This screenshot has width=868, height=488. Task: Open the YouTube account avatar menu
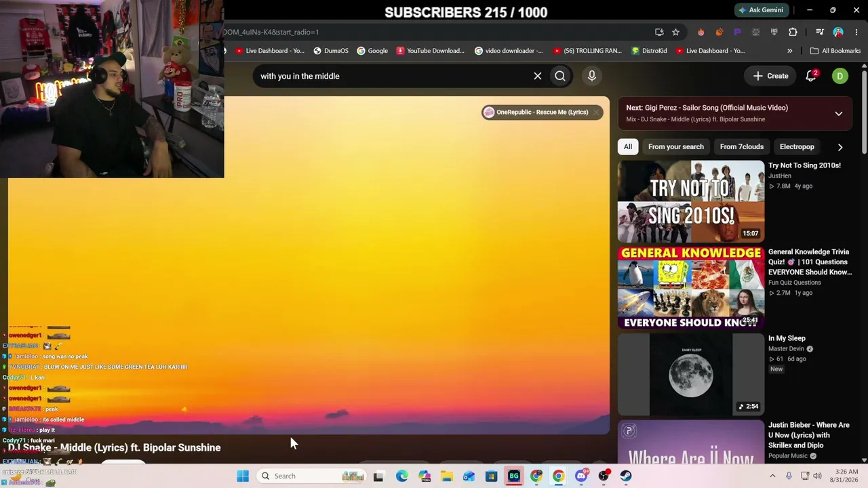click(x=840, y=76)
